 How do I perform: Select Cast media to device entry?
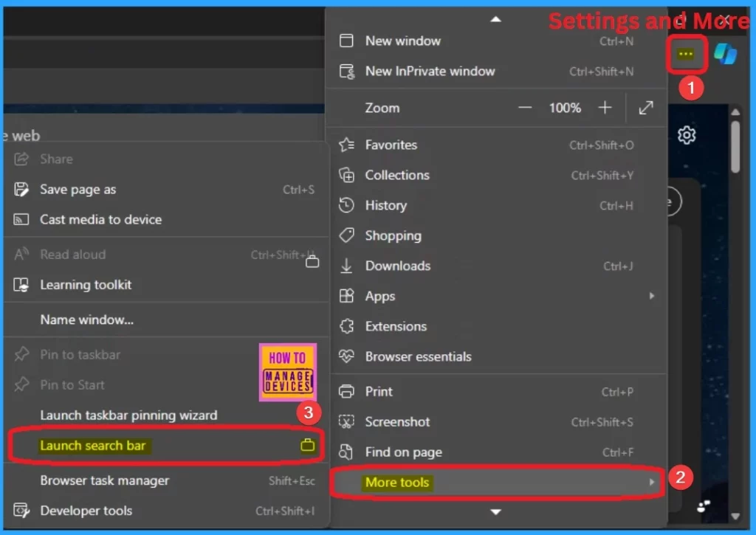166,220
